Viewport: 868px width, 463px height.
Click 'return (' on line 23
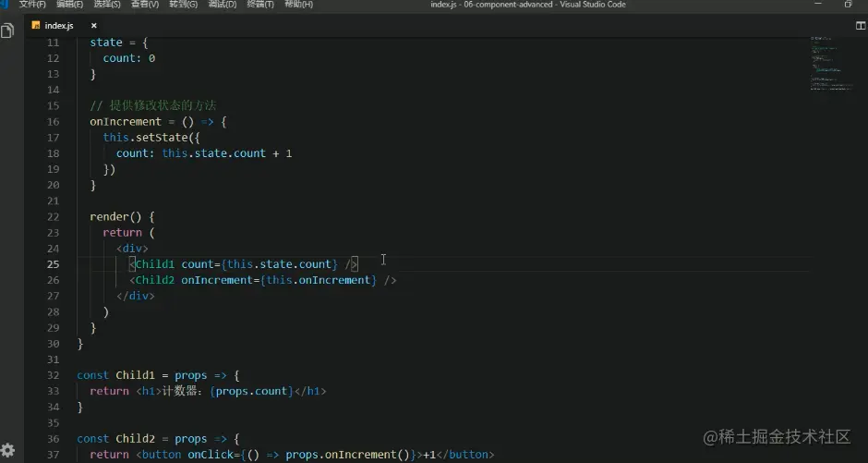click(129, 233)
